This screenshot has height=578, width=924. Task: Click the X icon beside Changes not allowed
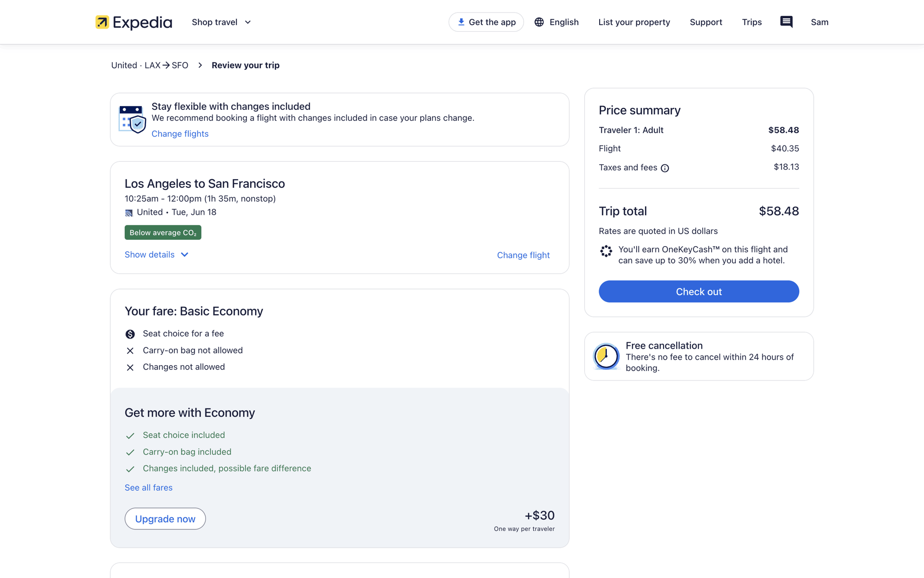[130, 368]
